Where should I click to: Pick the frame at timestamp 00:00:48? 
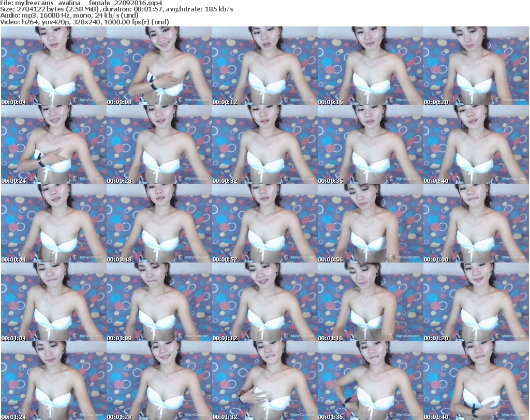click(159, 223)
